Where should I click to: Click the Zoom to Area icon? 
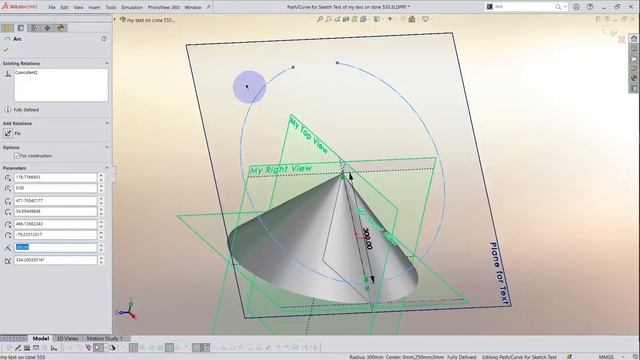(329, 19)
